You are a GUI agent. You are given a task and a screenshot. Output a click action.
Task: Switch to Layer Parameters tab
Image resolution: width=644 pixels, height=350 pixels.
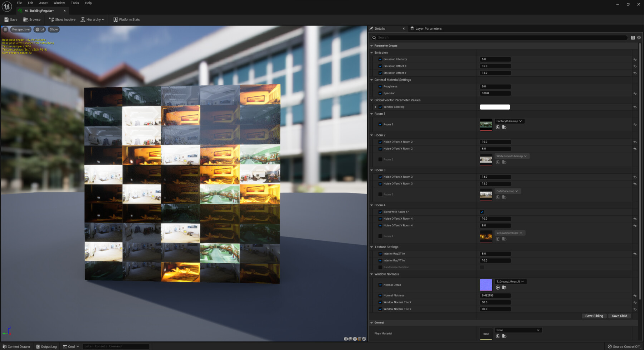click(x=426, y=29)
